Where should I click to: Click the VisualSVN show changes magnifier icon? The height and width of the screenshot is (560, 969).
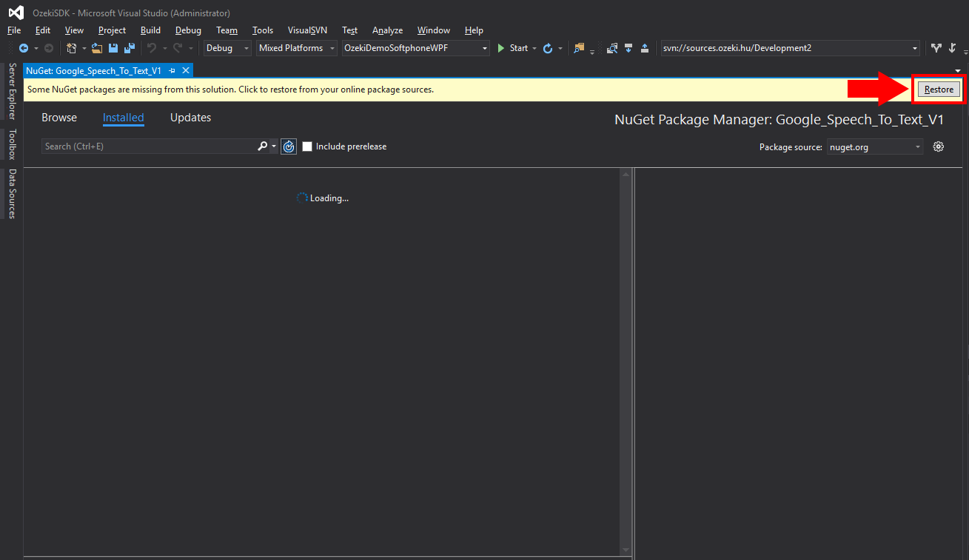pyautogui.click(x=612, y=48)
